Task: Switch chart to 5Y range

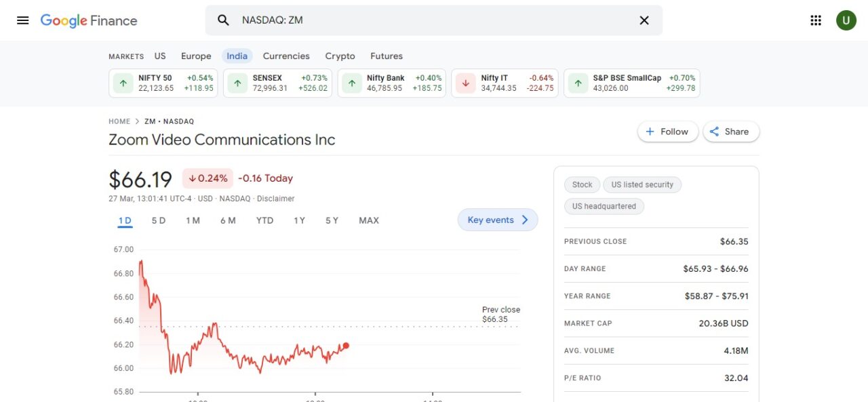Action: tap(332, 220)
